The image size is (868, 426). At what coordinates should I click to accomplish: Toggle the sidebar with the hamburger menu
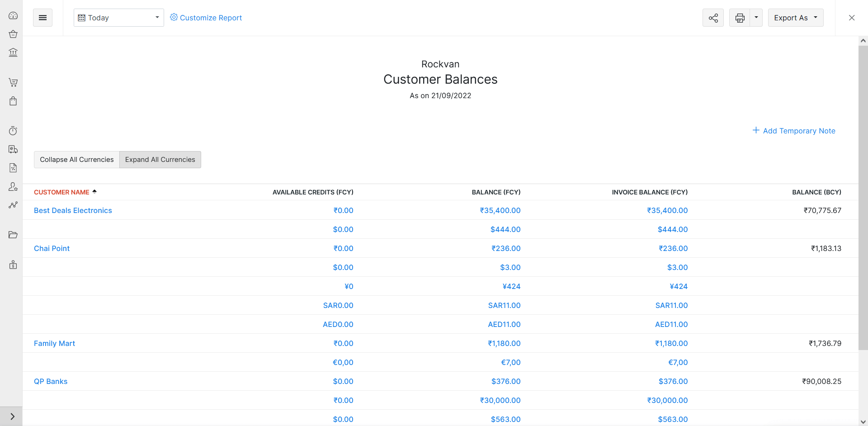pos(42,17)
